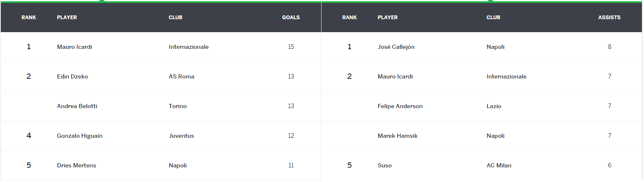Click the GOALS column header
644x182 pixels.
coord(291,18)
